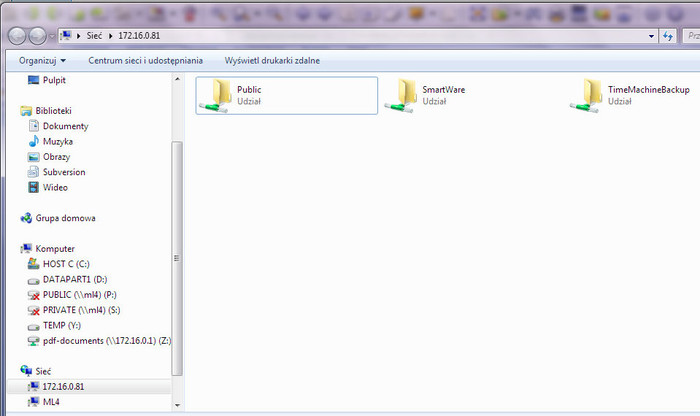700x416 pixels.
Task: Select the HOST C (C:) drive
Action: tap(67, 263)
